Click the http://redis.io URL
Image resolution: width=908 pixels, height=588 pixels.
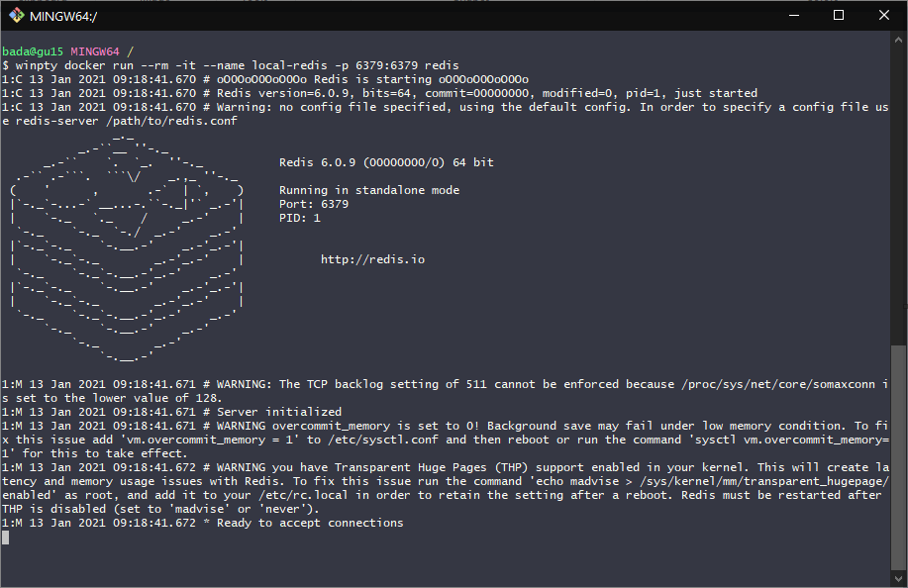point(372,259)
